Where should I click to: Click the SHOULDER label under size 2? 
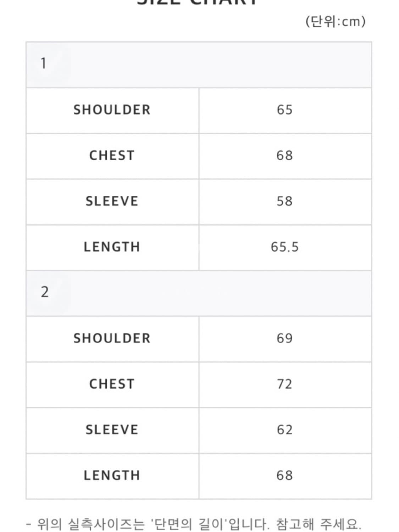[x=112, y=338]
